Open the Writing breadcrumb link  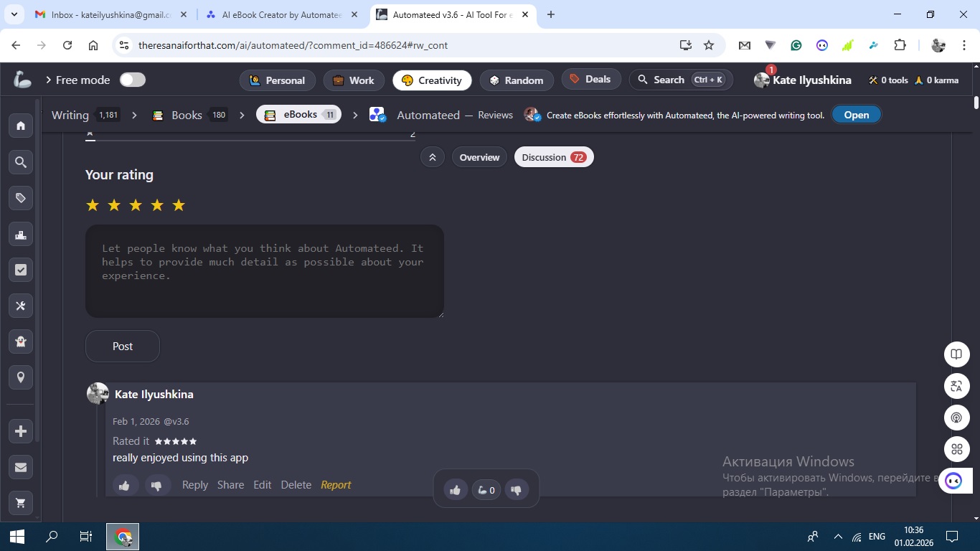coord(70,115)
